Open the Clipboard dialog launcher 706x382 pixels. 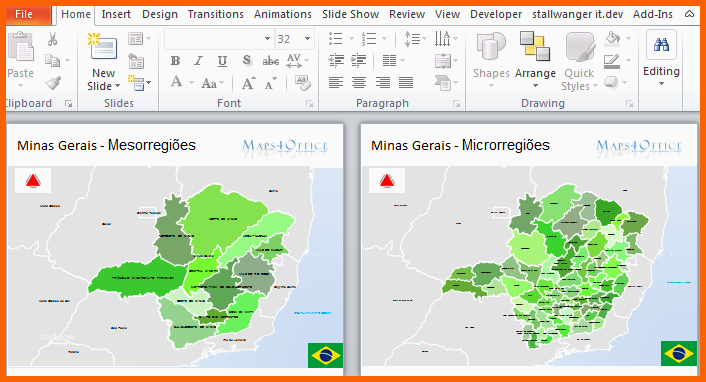pos(68,104)
